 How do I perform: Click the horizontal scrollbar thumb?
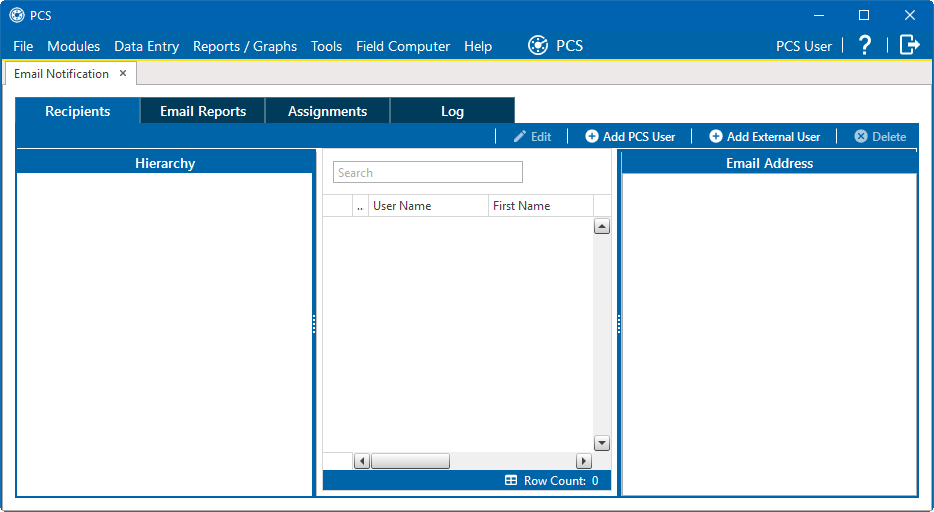point(410,461)
